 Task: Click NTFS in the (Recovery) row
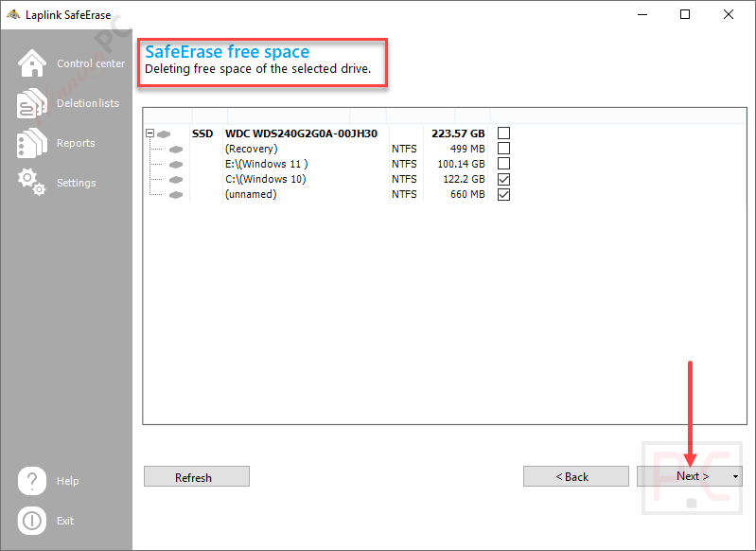point(404,149)
